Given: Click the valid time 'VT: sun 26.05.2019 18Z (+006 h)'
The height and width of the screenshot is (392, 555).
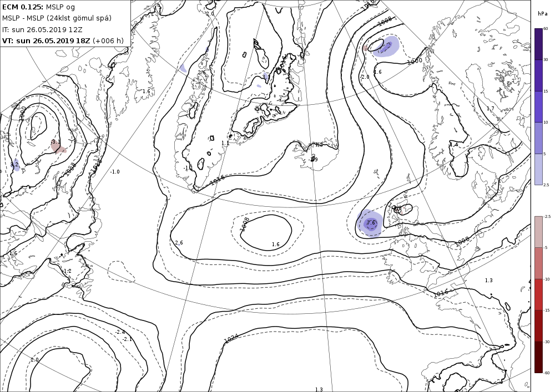Looking at the screenshot, I should pyautogui.click(x=63, y=40).
